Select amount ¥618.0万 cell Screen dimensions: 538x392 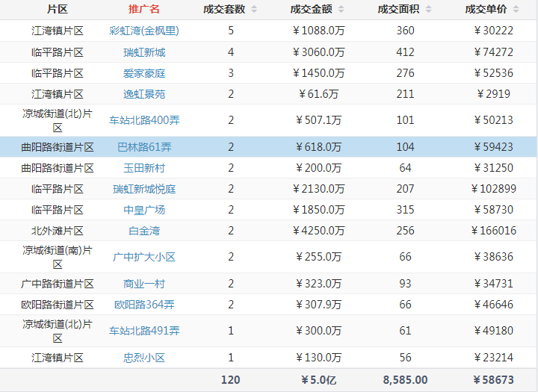(318, 147)
